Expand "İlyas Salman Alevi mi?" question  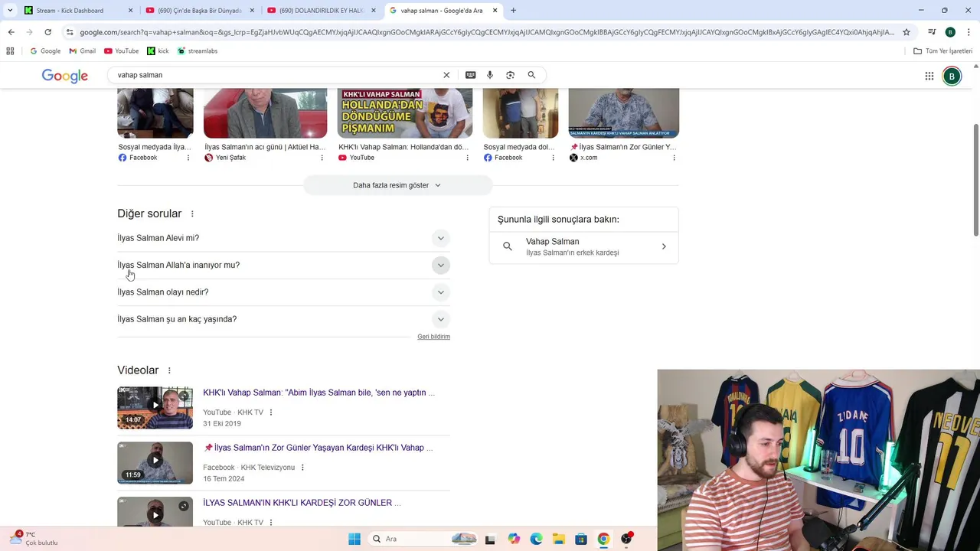pyautogui.click(x=283, y=238)
